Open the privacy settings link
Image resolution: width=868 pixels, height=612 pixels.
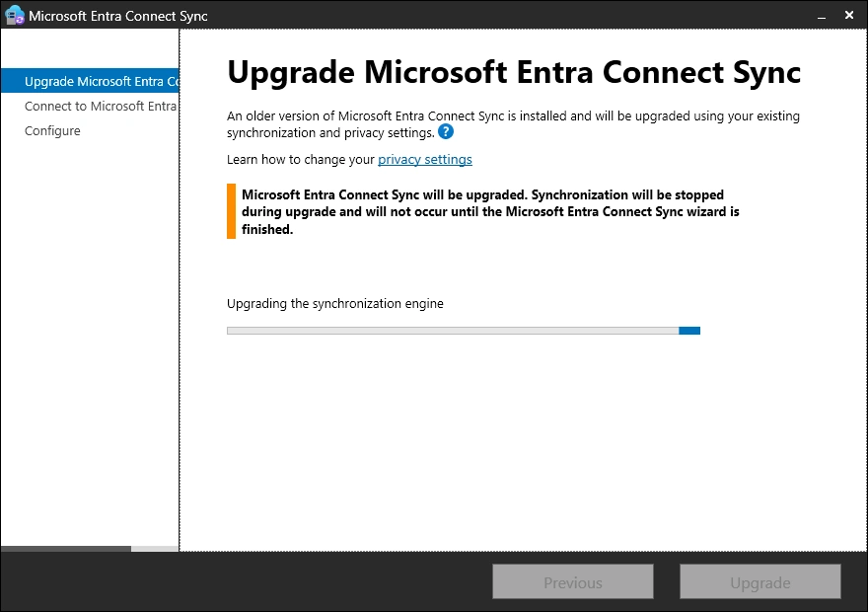pos(425,159)
